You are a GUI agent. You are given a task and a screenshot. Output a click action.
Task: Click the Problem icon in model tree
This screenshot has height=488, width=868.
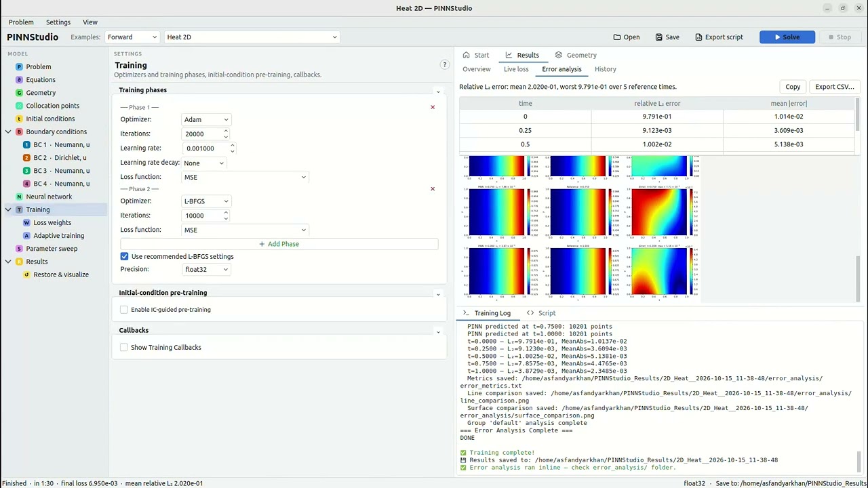[19, 66]
